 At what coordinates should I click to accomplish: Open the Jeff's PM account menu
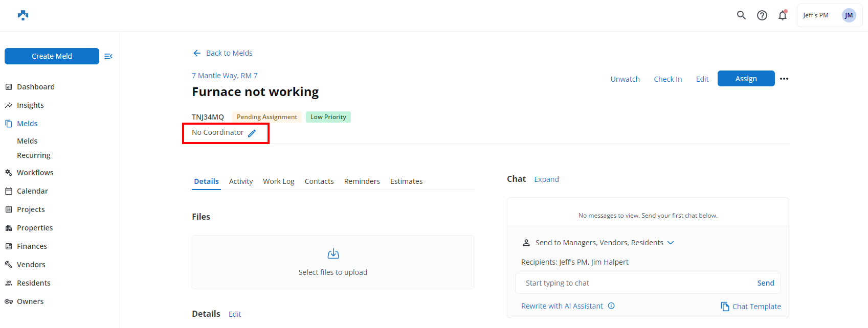pyautogui.click(x=829, y=15)
